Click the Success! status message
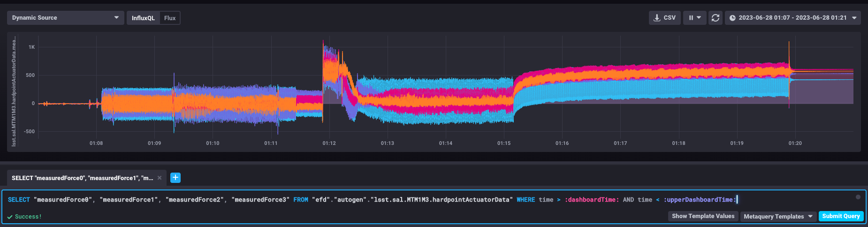This screenshot has height=227, width=868. [x=28, y=217]
